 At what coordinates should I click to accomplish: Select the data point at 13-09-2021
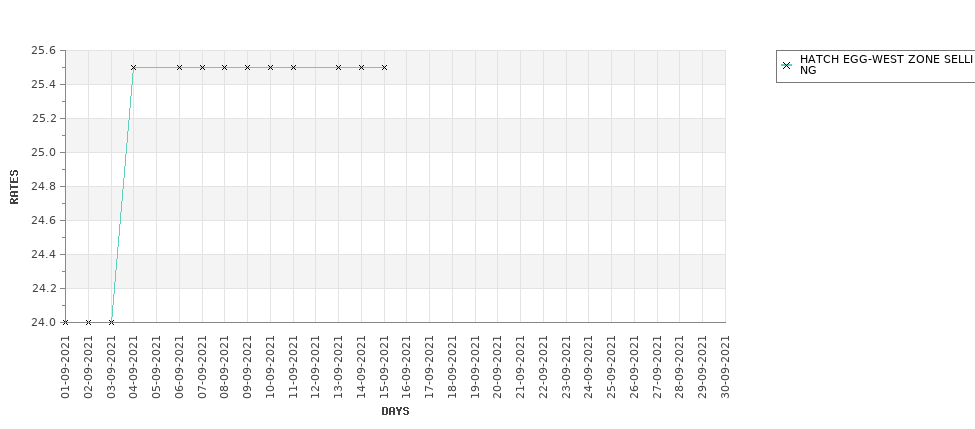[x=338, y=67]
